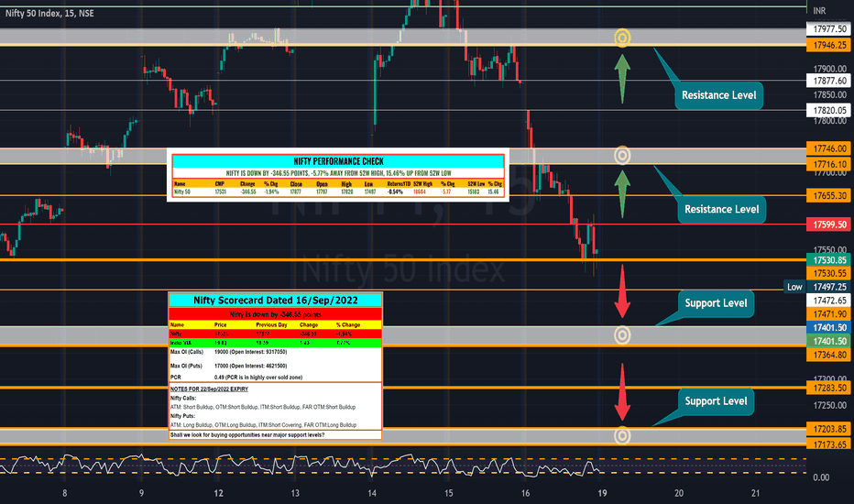Click the date 9 on the time axis
The width and height of the screenshot is (854, 504).
142,493
